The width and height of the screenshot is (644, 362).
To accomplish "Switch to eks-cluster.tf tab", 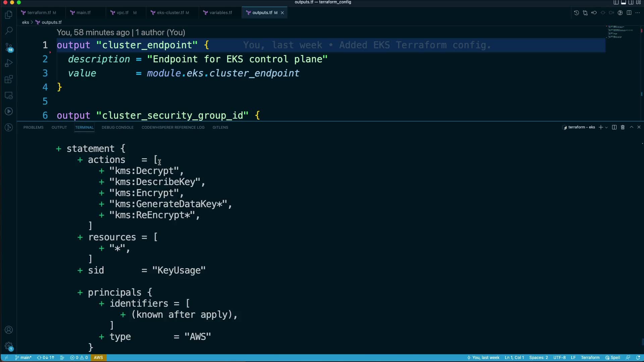I will point(170,13).
